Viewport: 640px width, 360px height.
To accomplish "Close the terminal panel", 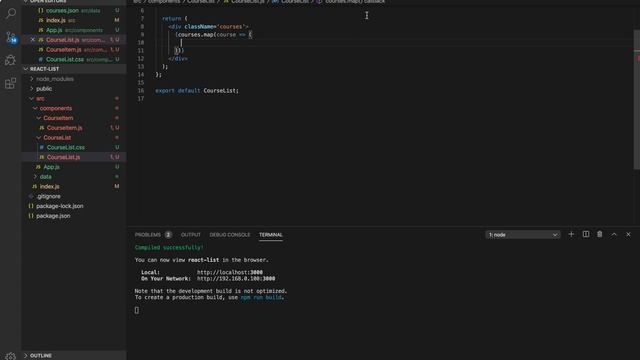I will (628, 234).
